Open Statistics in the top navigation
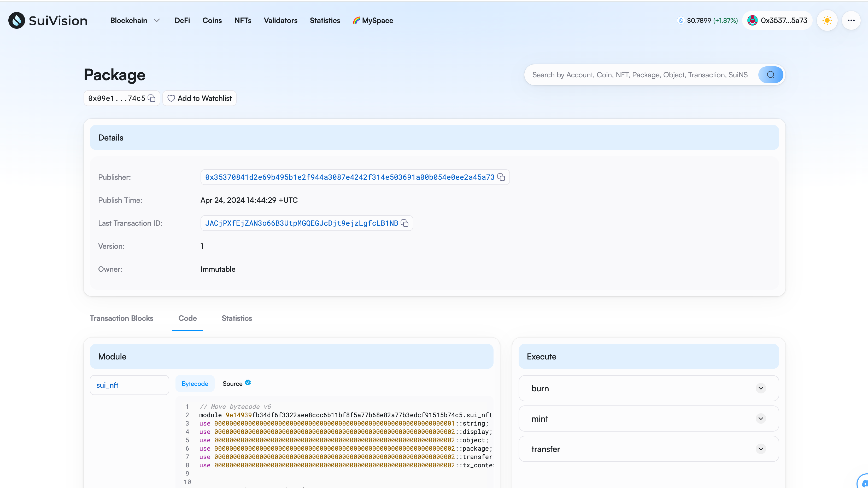The width and height of the screenshot is (868, 488). pos(325,21)
